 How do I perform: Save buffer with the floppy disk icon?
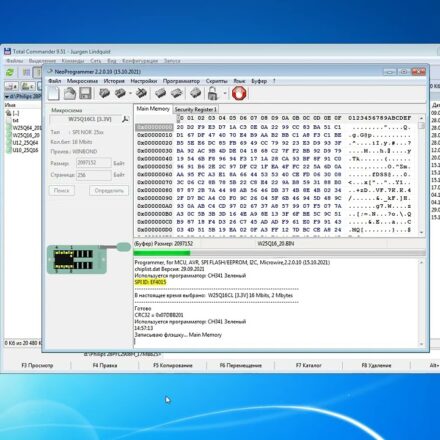(x=85, y=93)
